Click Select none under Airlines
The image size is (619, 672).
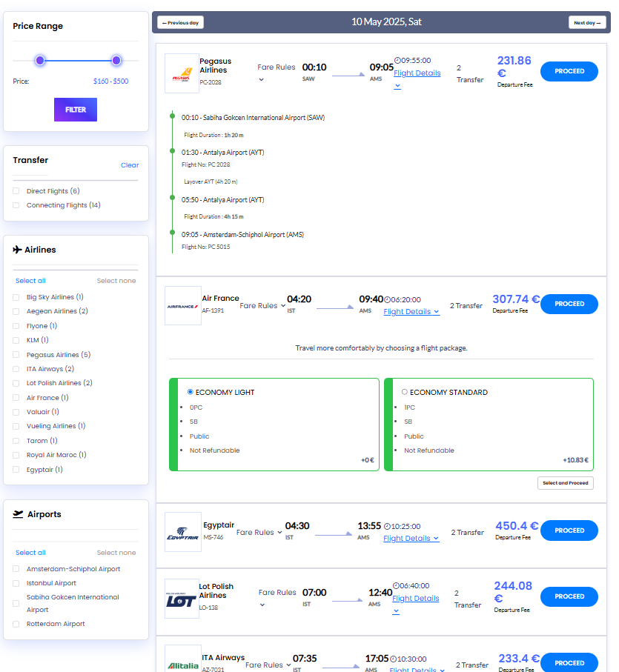click(x=116, y=281)
